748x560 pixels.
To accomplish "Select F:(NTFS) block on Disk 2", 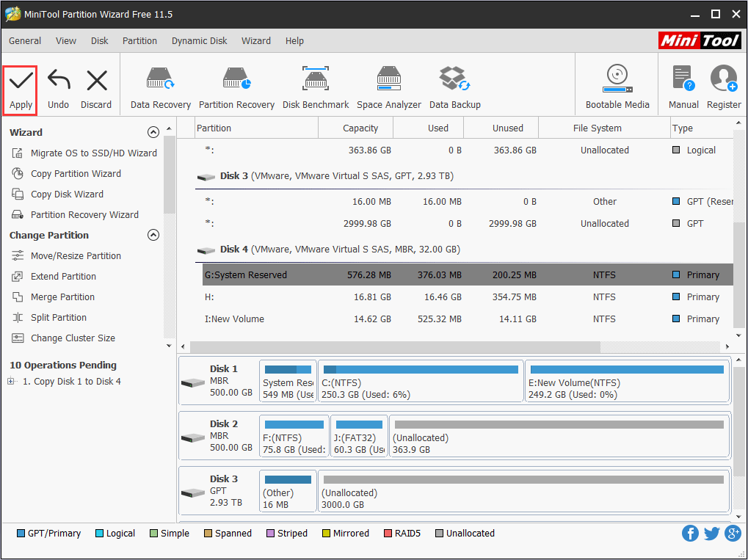I will click(x=294, y=437).
